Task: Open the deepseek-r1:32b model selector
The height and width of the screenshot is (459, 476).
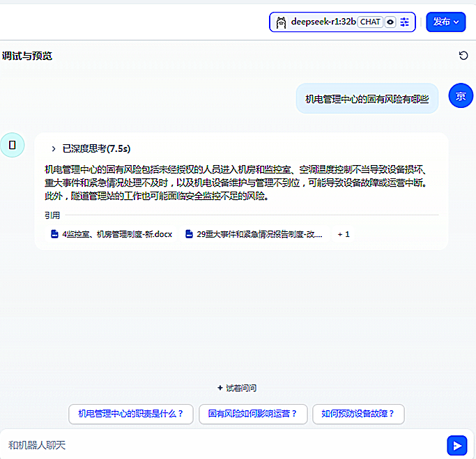Action: pos(323,22)
